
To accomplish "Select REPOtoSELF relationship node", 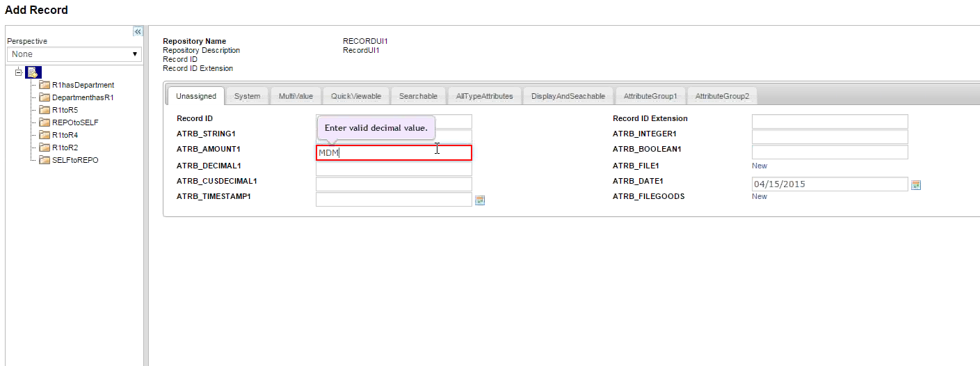I will (75, 122).
